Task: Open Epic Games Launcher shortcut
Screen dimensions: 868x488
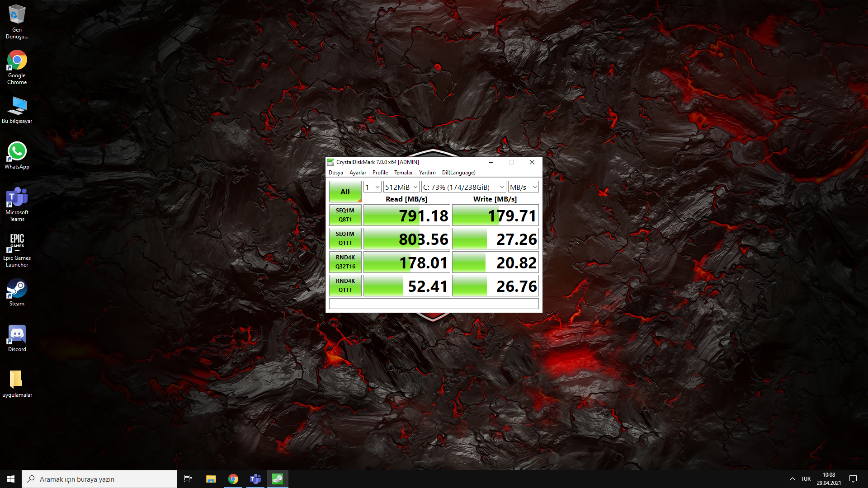Action: [x=17, y=244]
